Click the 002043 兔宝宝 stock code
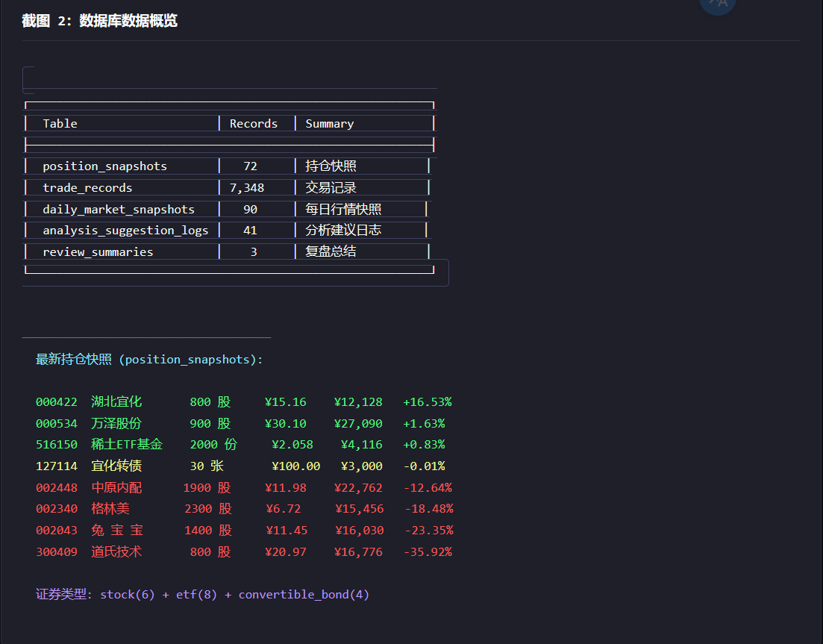The width and height of the screenshot is (823, 644). pyautogui.click(x=57, y=531)
